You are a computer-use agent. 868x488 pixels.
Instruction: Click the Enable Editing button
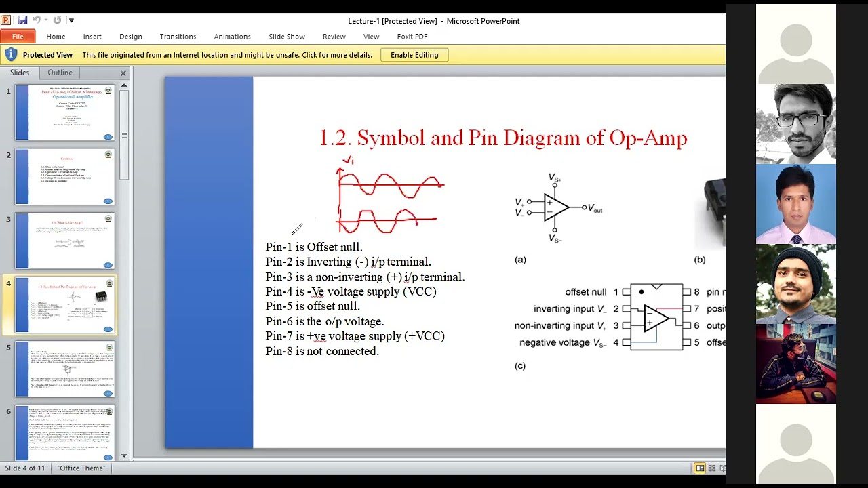pos(414,55)
